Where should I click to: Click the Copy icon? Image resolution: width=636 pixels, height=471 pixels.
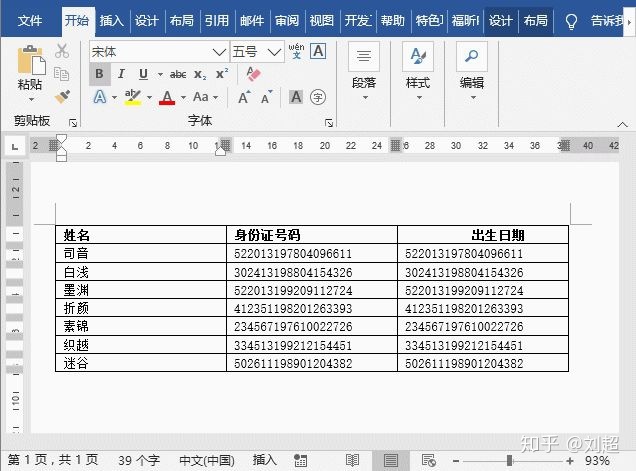pyautogui.click(x=62, y=74)
